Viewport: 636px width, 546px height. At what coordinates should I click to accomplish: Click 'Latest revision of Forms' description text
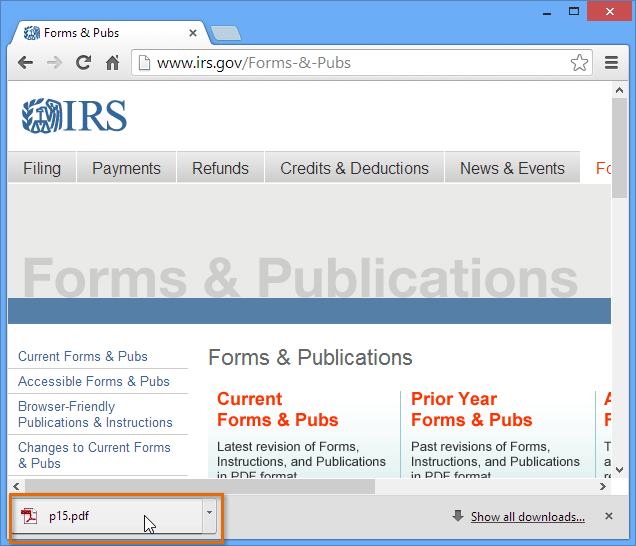[301, 461]
